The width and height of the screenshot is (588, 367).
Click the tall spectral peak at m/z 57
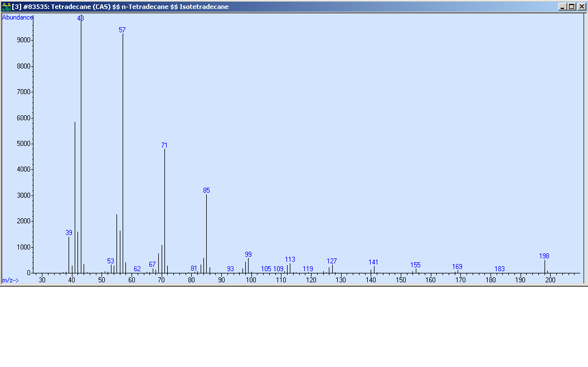pos(123,153)
